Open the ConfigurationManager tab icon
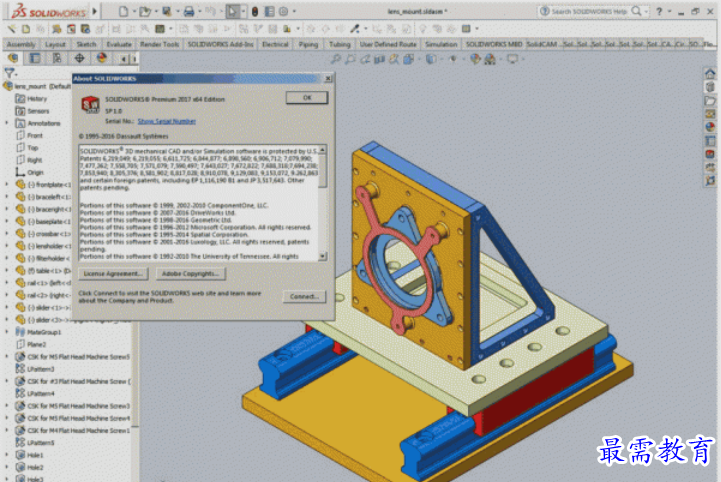721x482 pixels. click(x=57, y=58)
